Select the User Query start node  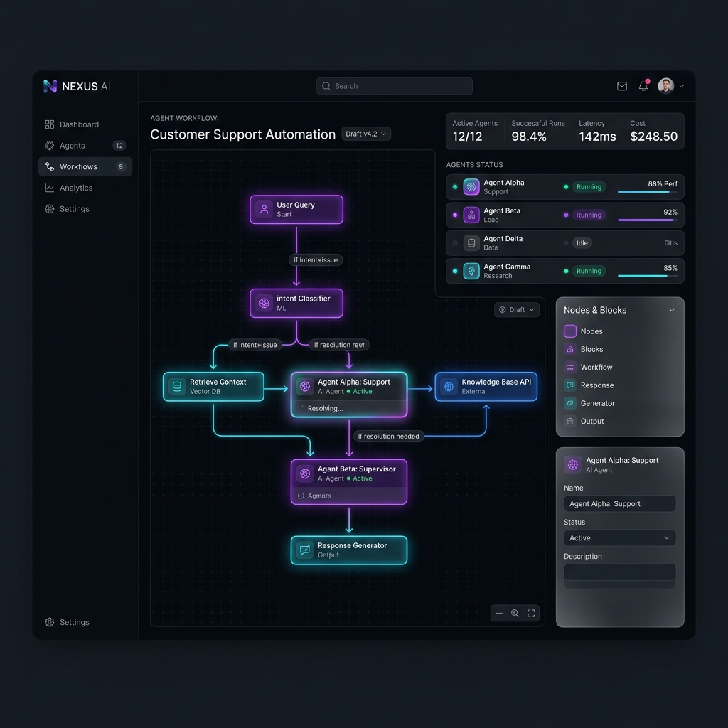pyautogui.click(x=296, y=210)
